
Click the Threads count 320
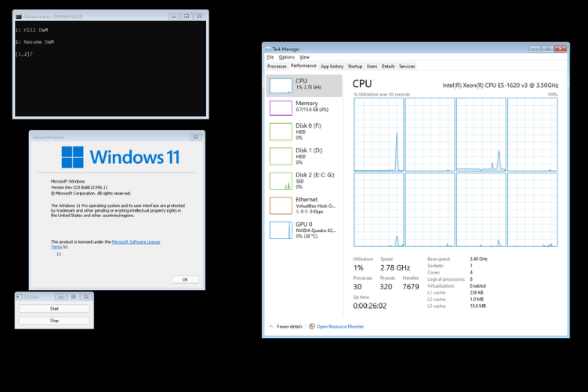pyautogui.click(x=386, y=287)
